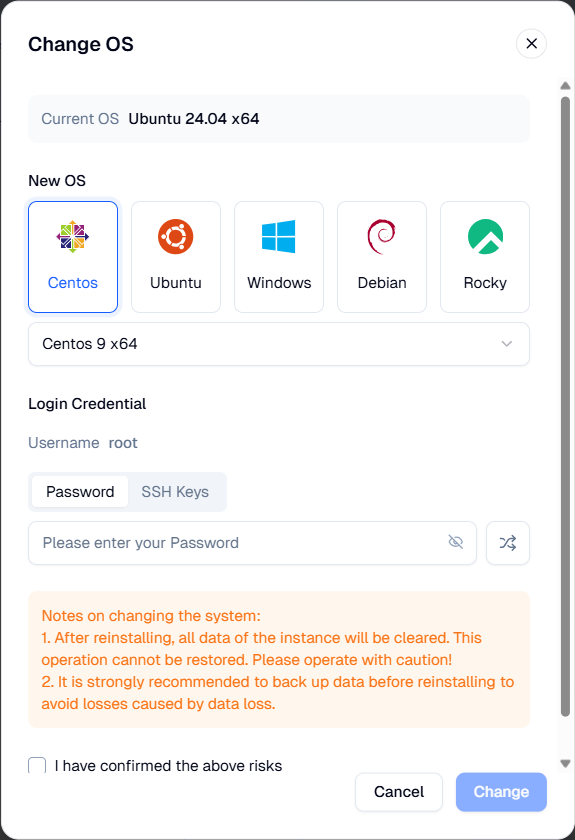The width and height of the screenshot is (575, 840).
Task: Select the Password tab
Action: click(80, 492)
